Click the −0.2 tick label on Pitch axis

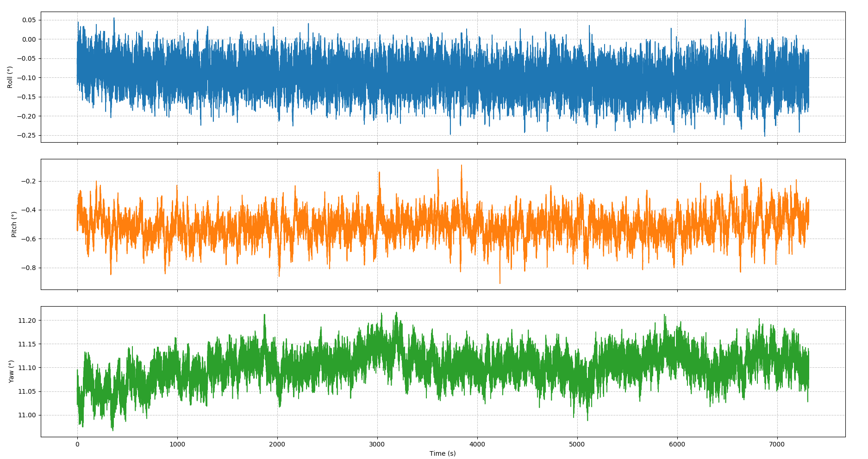tap(29, 181)
